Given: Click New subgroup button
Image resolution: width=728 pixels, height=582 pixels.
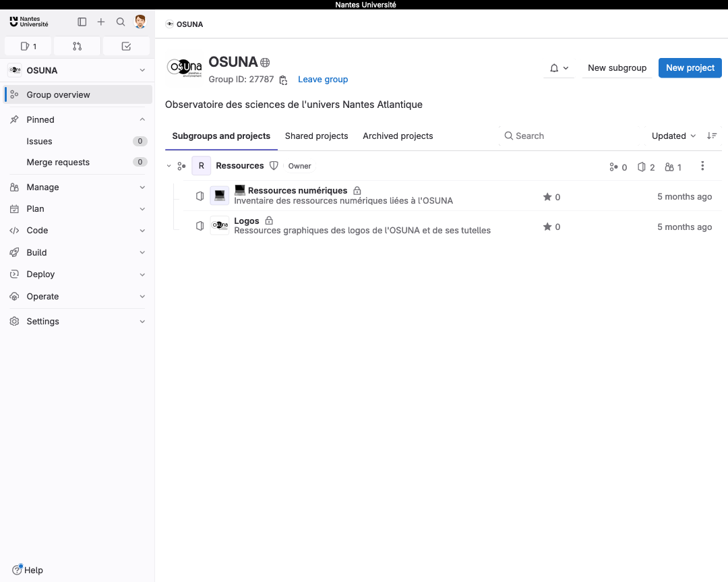Looking at the screenshot, I should [x=617, y=68].
